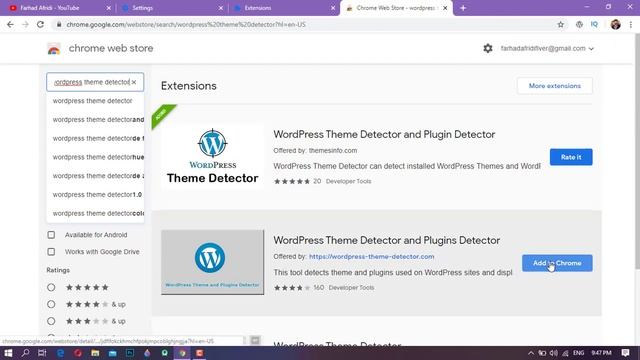Reload the Chrome Web Store page
The image size is (640, 360).
coord(40,24)
